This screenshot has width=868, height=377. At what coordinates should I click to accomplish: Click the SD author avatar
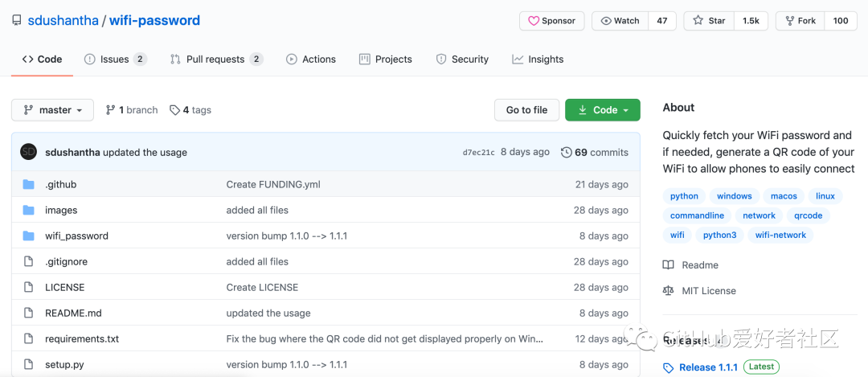click(28, 152)
